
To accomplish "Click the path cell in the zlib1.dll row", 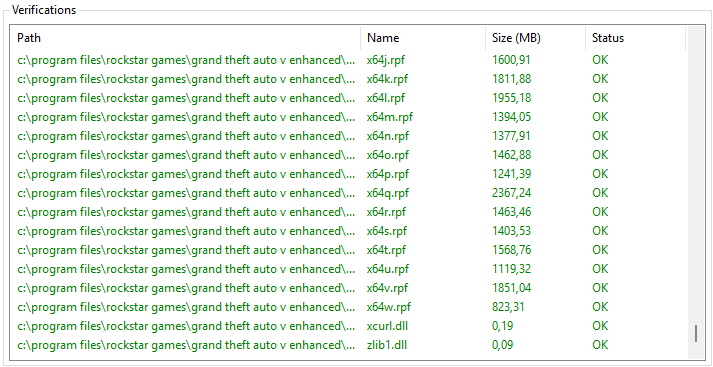I will coord(186,345).
